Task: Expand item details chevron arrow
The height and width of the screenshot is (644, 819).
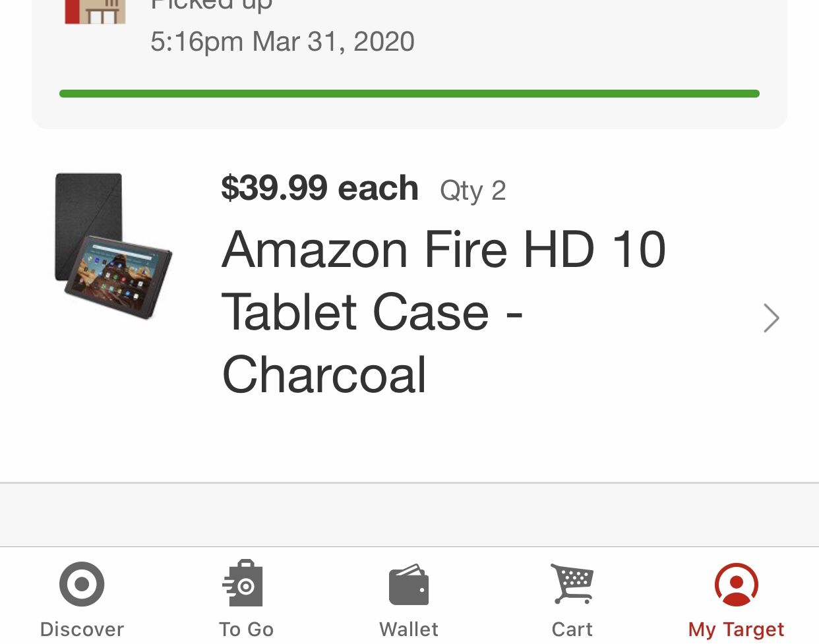Action: (771, 318)
